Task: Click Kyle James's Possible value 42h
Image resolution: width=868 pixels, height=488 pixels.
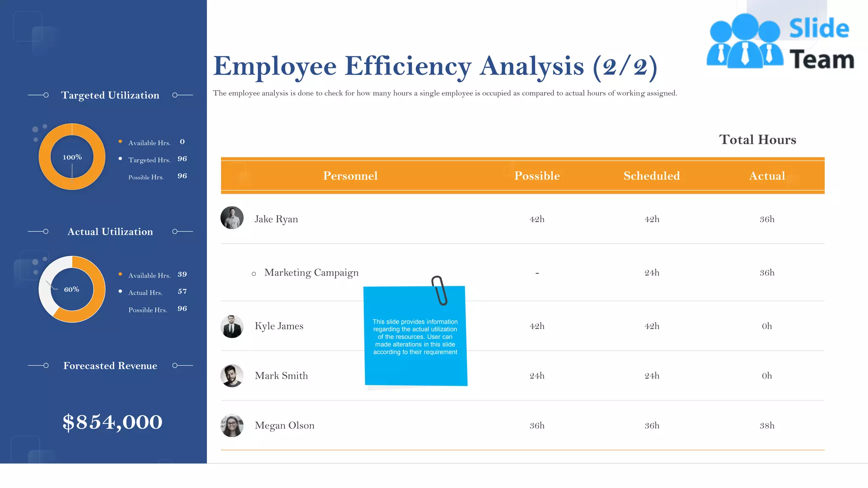Action: pyautogui.click(x=537, y=326)
